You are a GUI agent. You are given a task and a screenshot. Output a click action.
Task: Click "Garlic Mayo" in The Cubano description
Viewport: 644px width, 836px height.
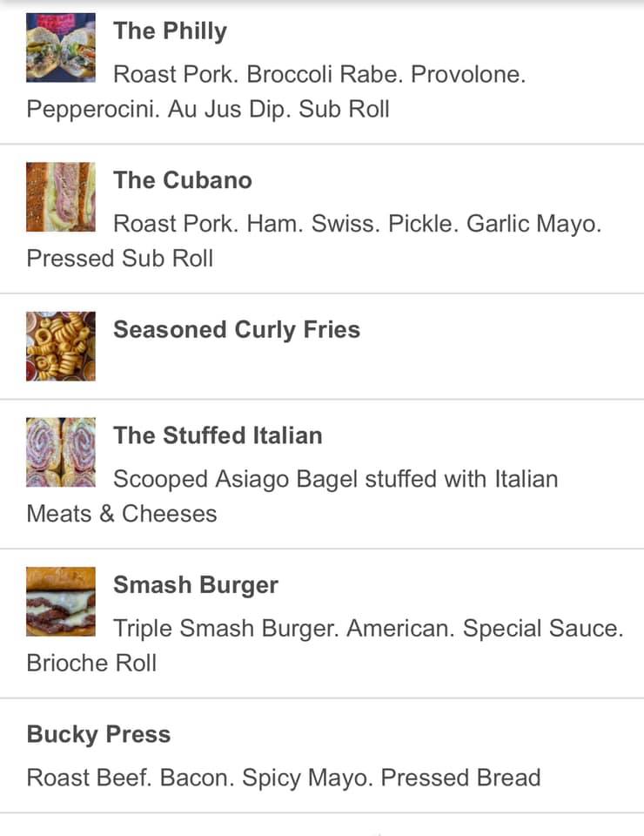click(x=533, y=224)
